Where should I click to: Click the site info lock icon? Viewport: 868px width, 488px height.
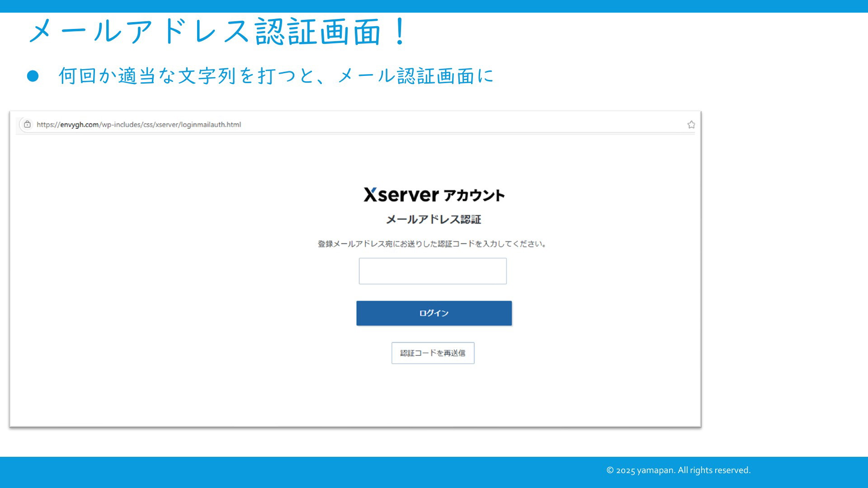(28, 124)
